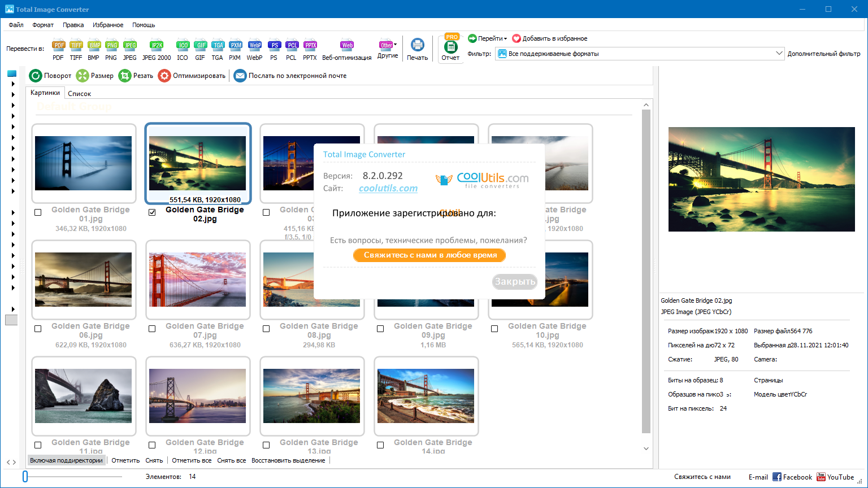Click the Оптимизировать tool icon
This screenshot has height=488, width=868.
pos(164,76)
